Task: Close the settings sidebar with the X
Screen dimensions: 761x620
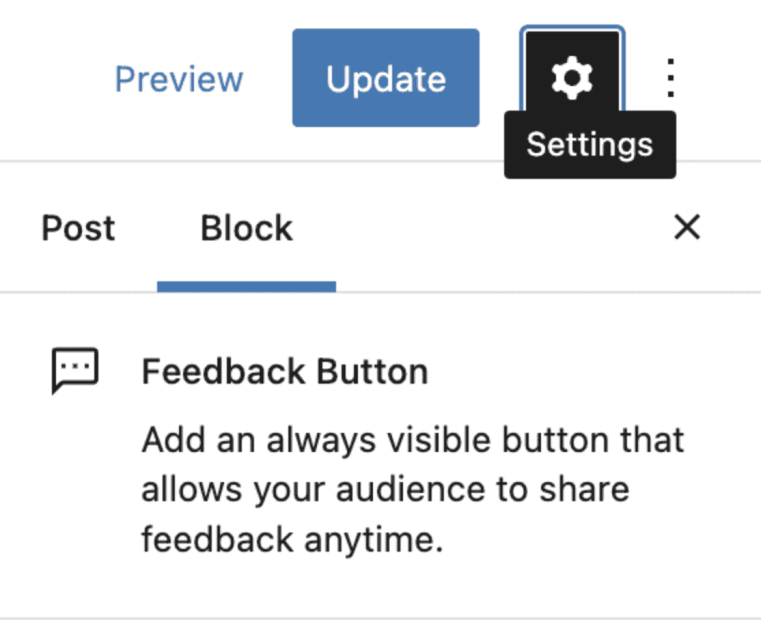Action: pos(687,228)
